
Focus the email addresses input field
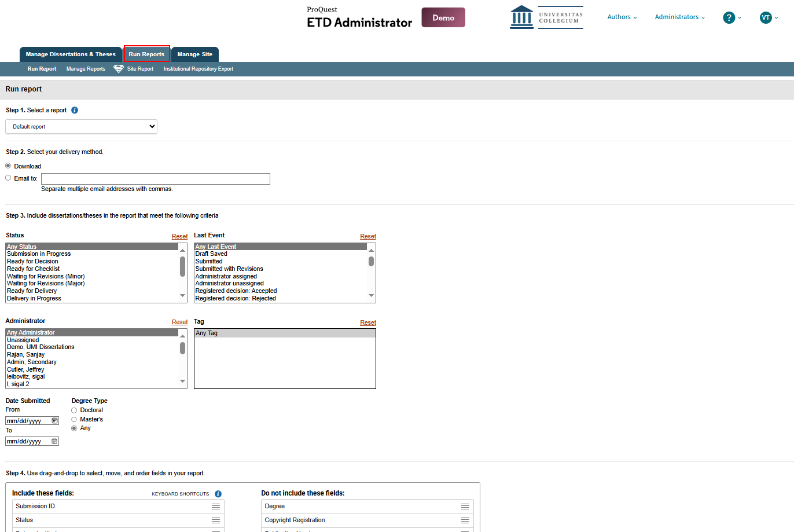(156, 179)
